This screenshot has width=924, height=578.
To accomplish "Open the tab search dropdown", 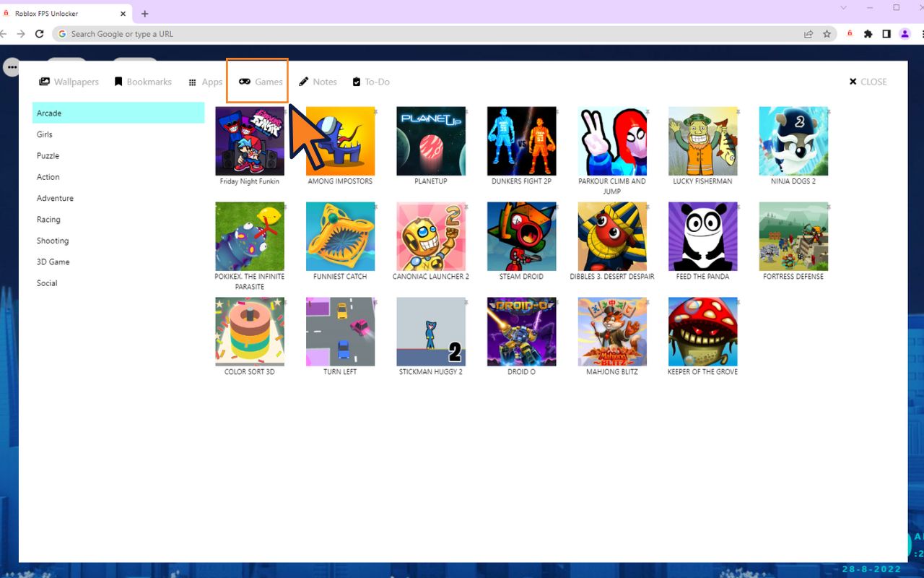I will (x=844, y=8).
